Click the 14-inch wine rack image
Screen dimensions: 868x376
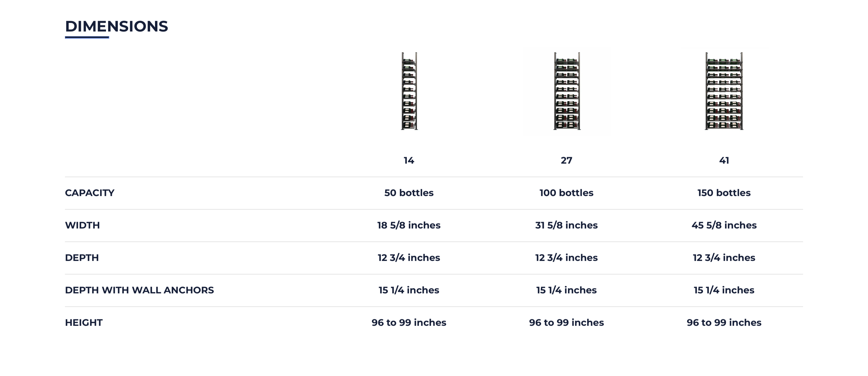tap(409, 91)
